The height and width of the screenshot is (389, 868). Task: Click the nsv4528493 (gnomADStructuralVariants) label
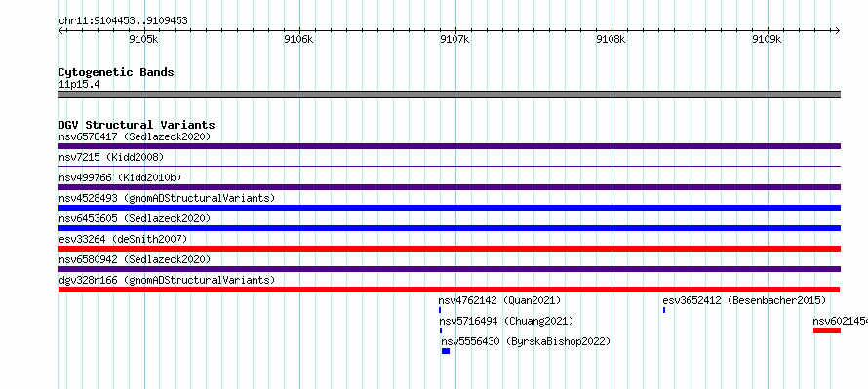click(x=167, y=198)
